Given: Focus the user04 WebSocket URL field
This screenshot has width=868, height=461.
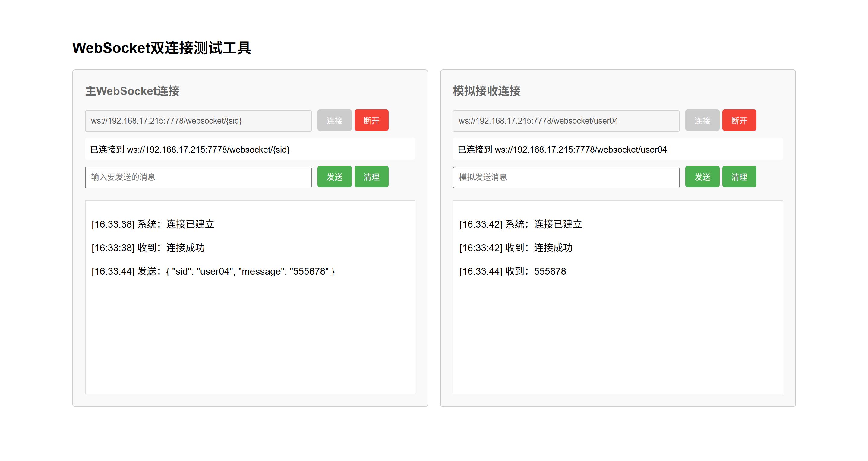Looking at the screenshot, I should tap(566, 121).
